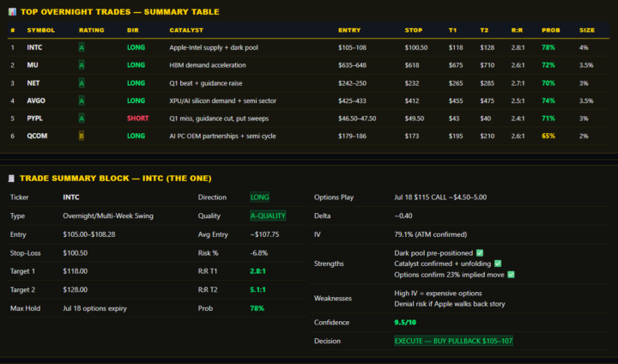The image size is (618, 364).
Task: Click the Jul 18 $115 CALL options play value
Action: [440, 197]
